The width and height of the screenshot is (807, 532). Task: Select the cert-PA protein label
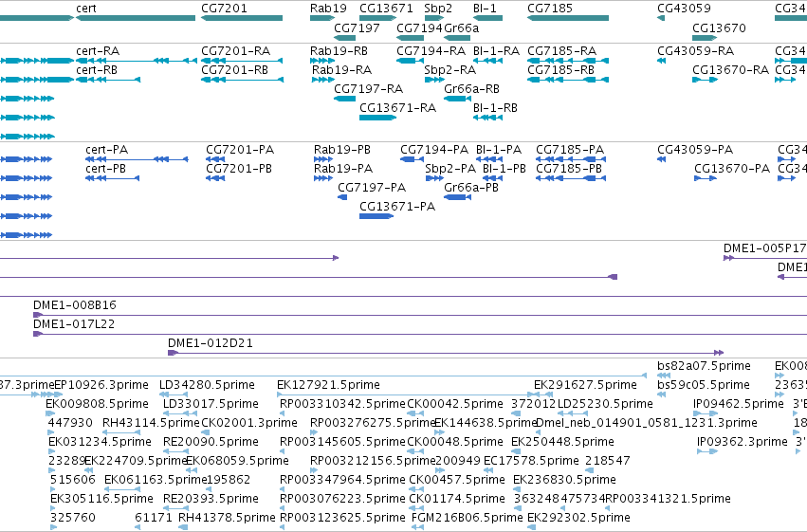point(107,150)
